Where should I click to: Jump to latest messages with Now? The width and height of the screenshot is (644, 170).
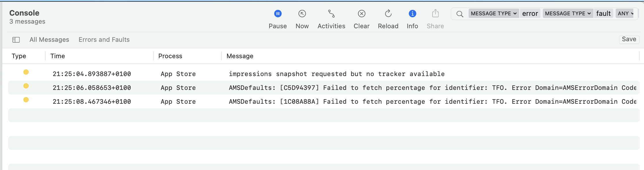(302, 14)
